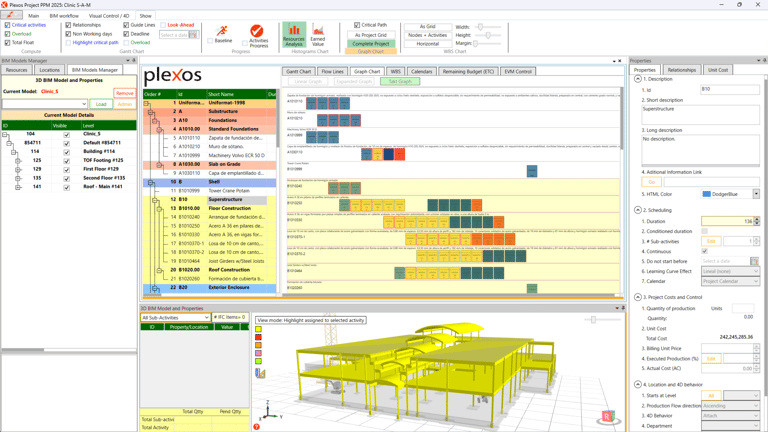
Task: Collapse 4. Location and 4D behavior section
Action: pyautogui.click(x=637, y=384)
